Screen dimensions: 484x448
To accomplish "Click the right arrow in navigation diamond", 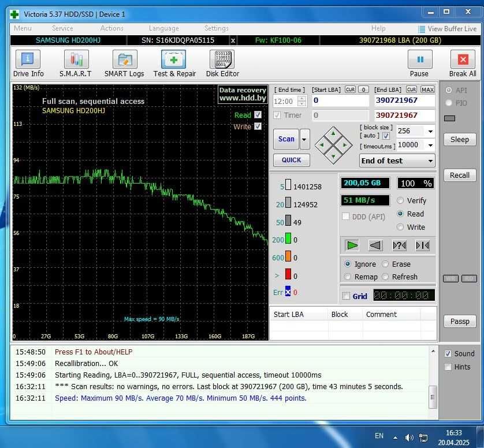I will 345,145.
